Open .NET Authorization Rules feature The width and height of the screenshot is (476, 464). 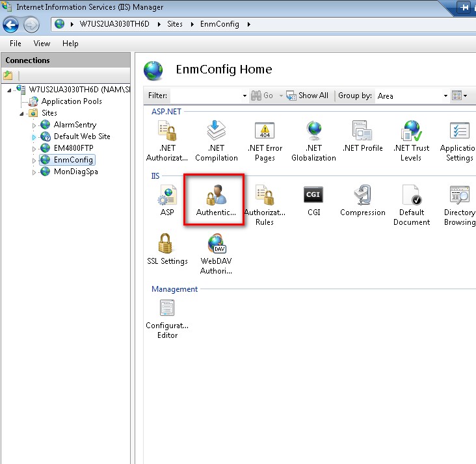pyautogui.click(x=167, y=141)
